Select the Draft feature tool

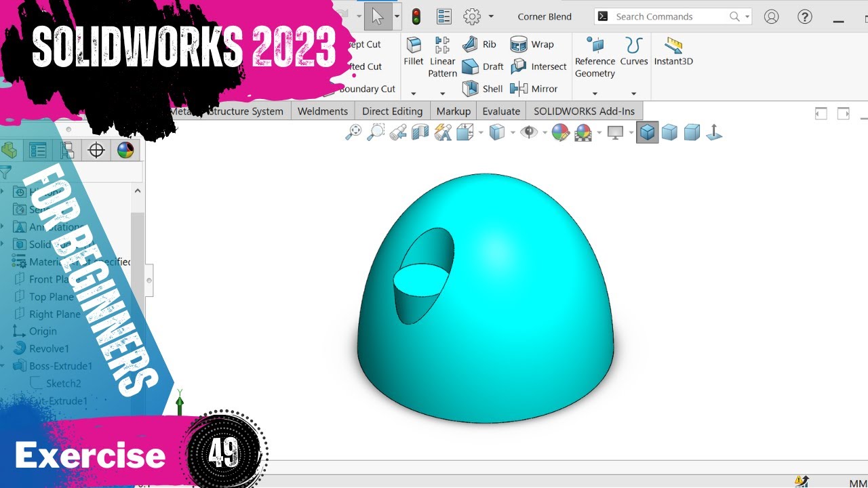pyautogui.click(x=483, y=66)
